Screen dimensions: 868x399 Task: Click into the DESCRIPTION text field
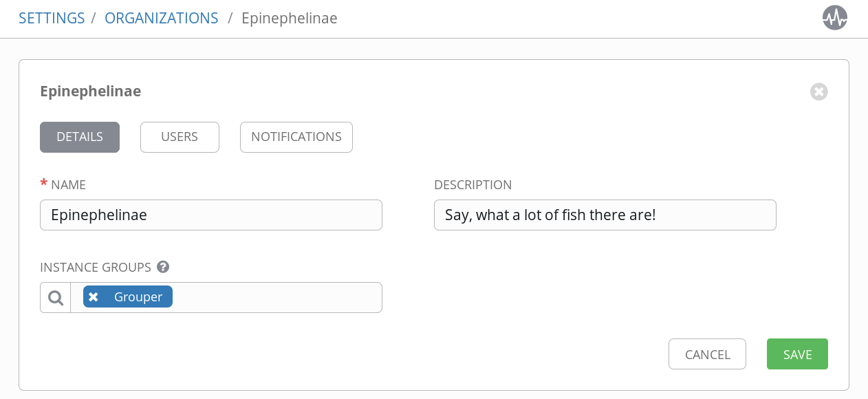(x=605, y=215)
